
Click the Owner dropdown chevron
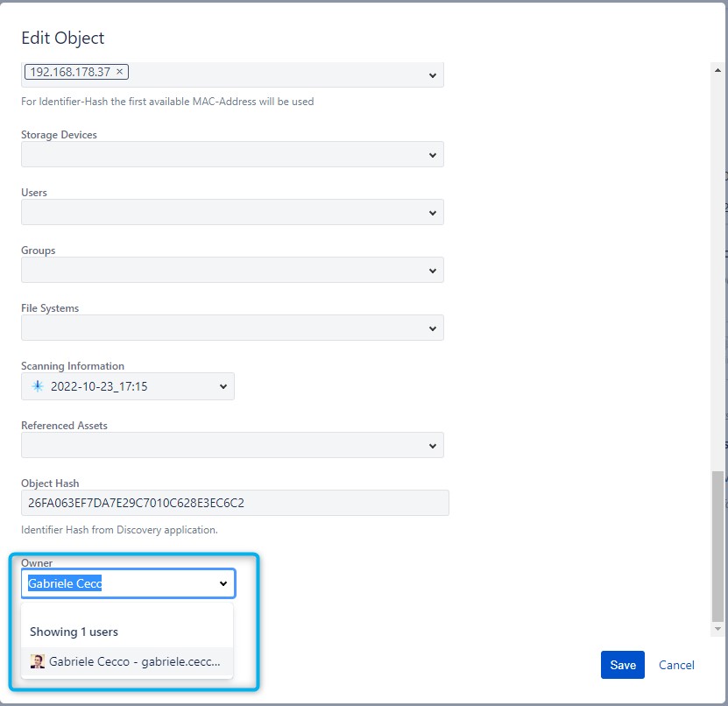pos(223,583)
